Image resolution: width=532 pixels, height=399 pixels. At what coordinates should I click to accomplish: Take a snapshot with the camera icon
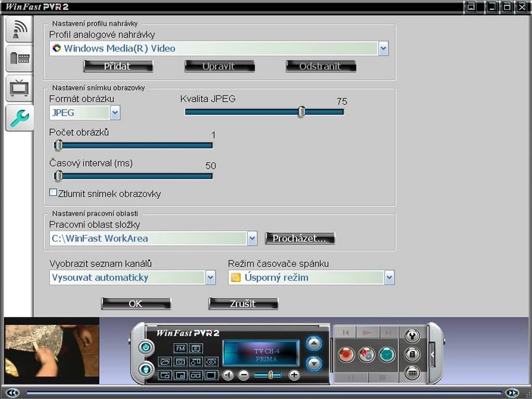pos(180,362)
